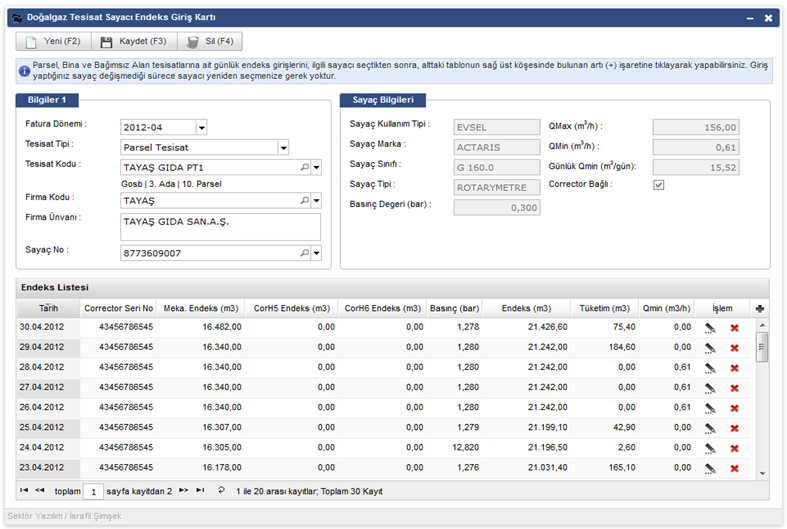Click the Sektör Yazılım / İsrafil Şimşek footer text
Viewport: 787px width, 529px height.
click(64, 516)
